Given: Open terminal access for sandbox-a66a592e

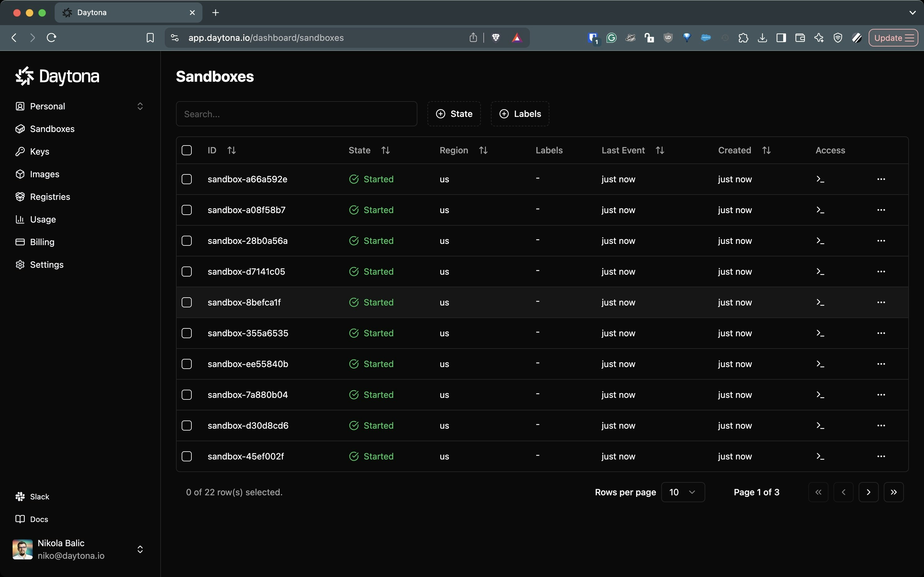Looking at the screenshot, I should [x=820, y=179].
